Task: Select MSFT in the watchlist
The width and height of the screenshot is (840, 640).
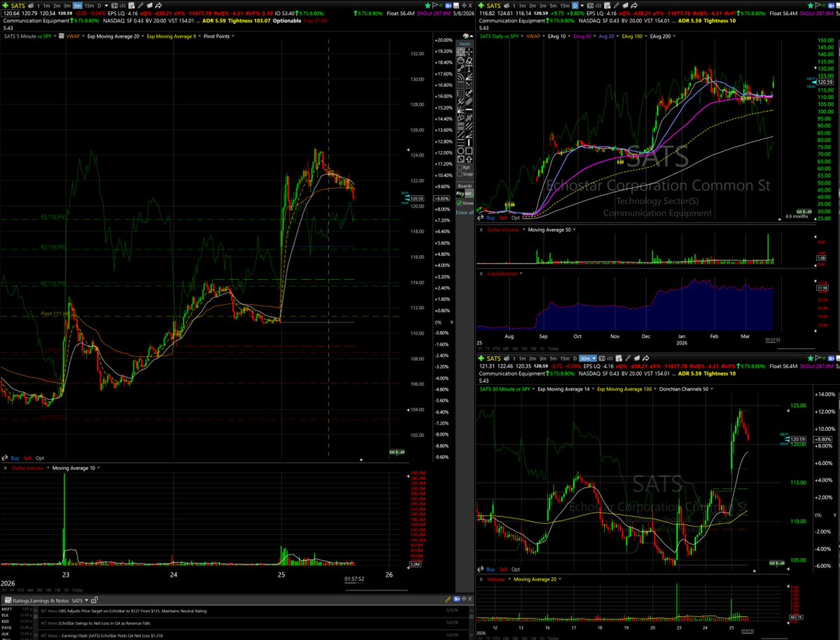Action: point(7,609)
